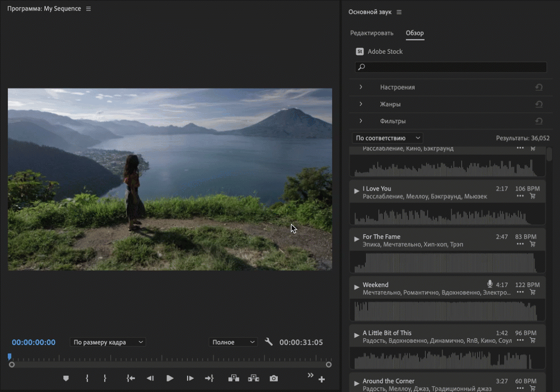
Task: Add For The Fame to cart
Action: point(533,244)
